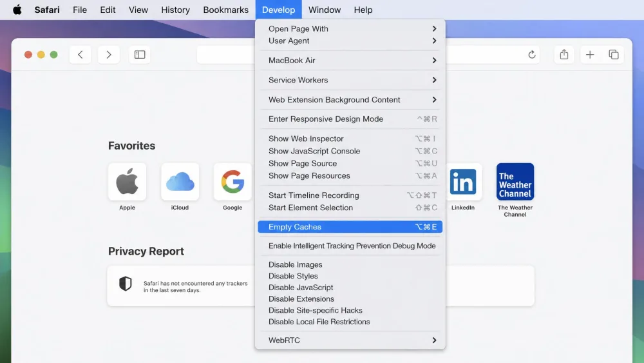Screen dimensions: 644x363
Task: Click the Privacy Report heading
Action: (x=146, y=251)
